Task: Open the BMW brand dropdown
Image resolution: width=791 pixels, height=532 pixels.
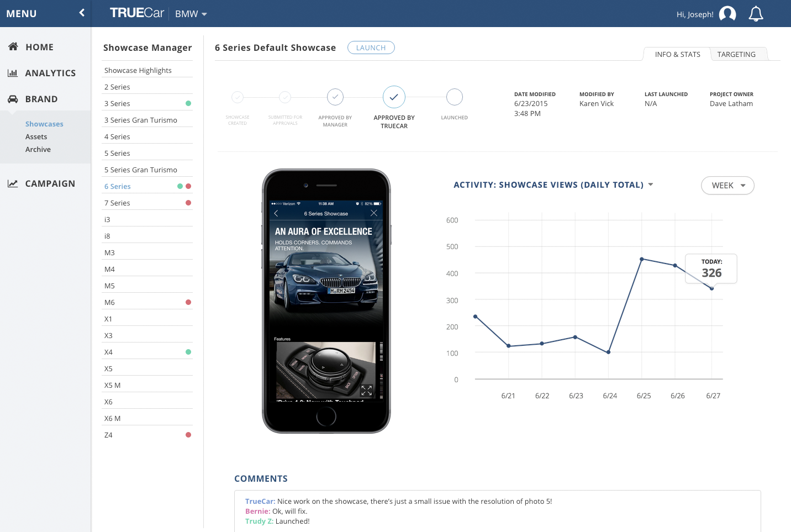Action: [191, 14]
